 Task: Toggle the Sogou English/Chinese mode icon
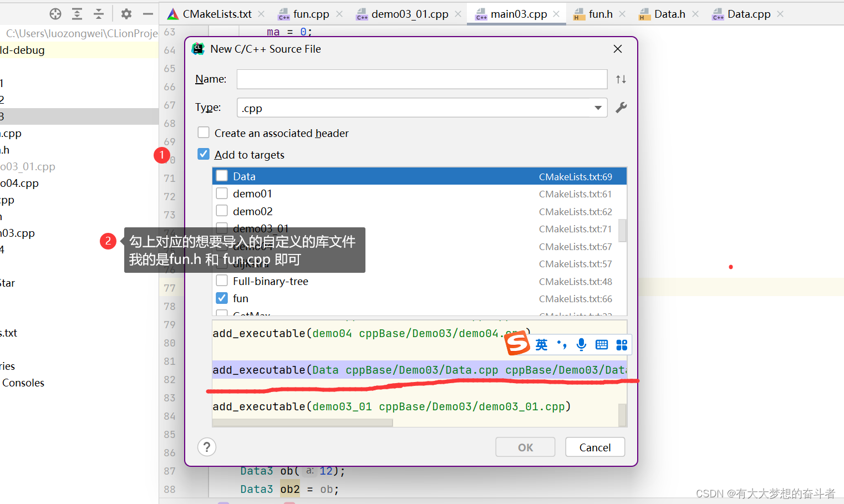tap(541, 345)
